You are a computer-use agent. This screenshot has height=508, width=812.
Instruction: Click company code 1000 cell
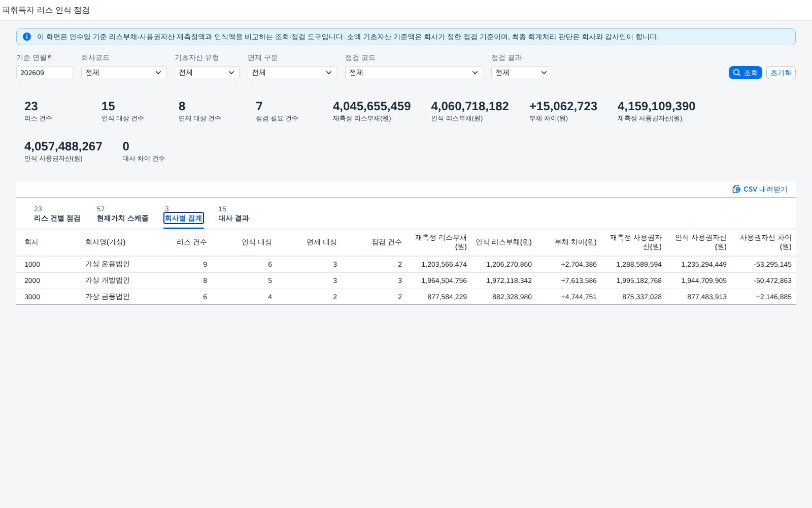click(x=32, y=264)
